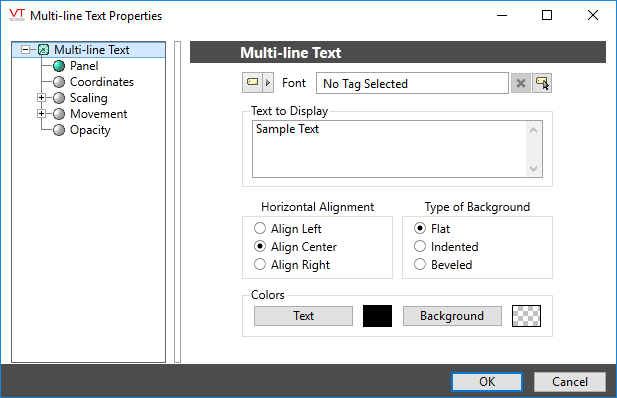Click the Background color button
The width and height of the screenshot is (617, 398).
(x=452, y=316)
